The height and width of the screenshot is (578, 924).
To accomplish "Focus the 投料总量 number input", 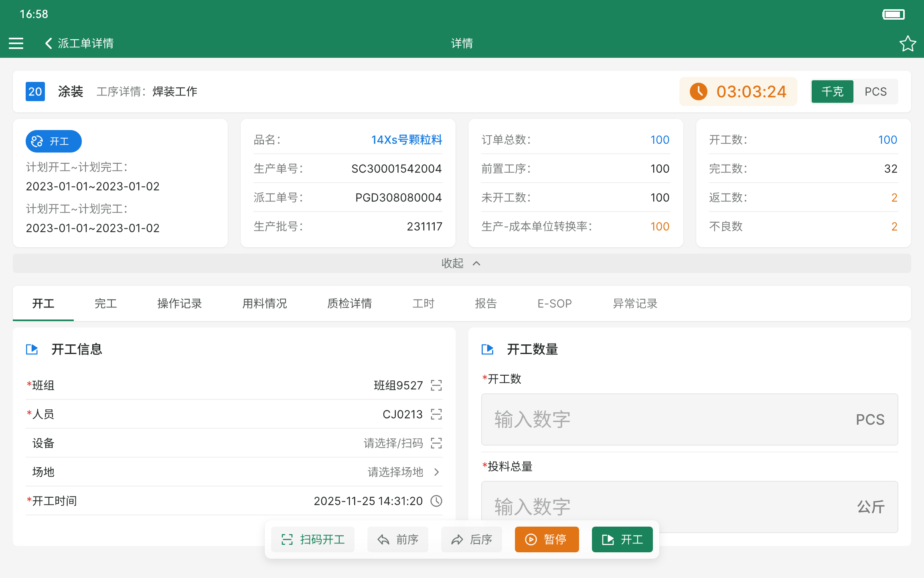I will pos(690,507).
